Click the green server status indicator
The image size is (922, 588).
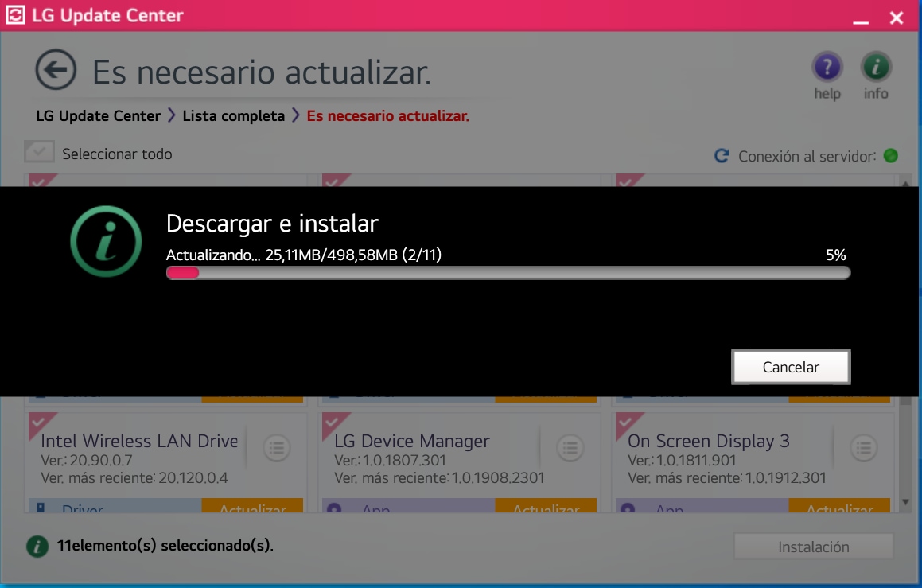tap(891, 155)
